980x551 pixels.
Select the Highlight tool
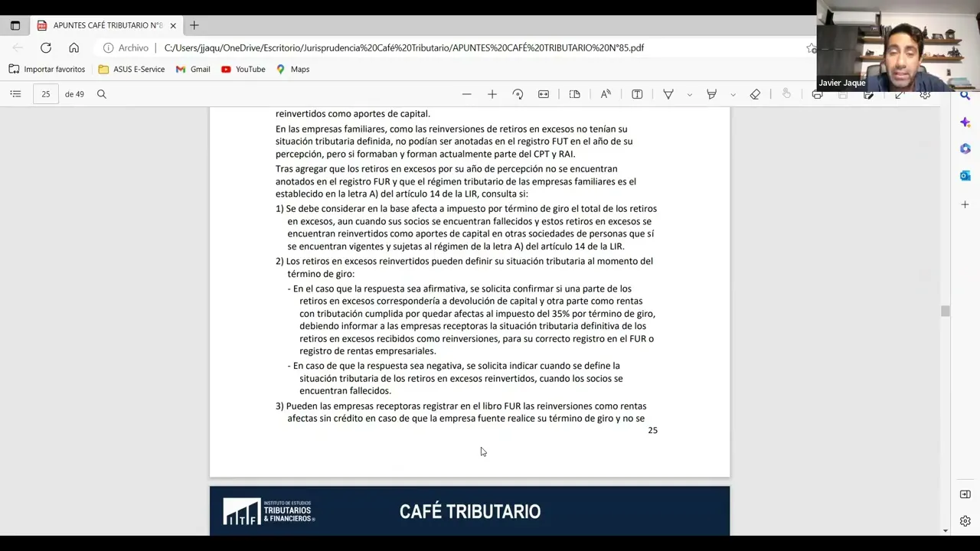tap(711, 93)
